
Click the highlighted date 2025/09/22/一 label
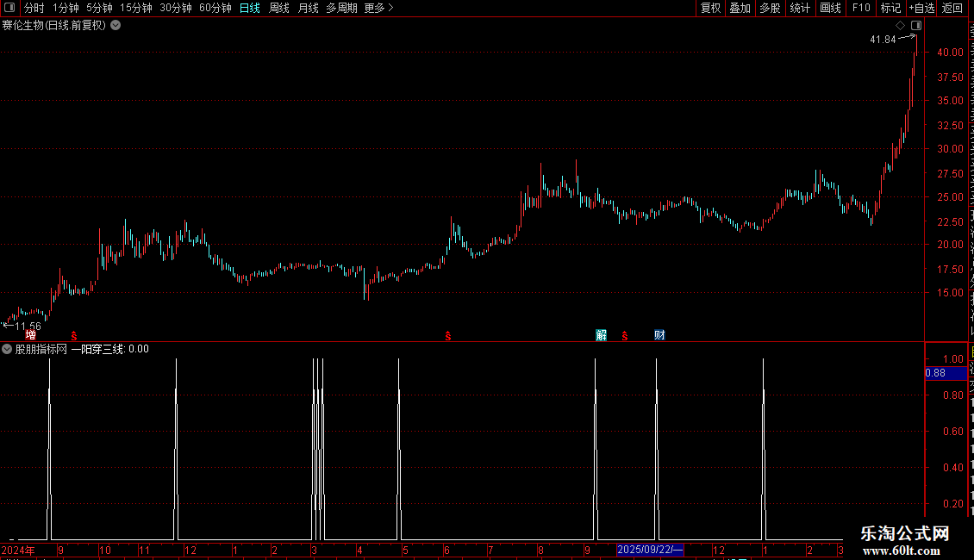tap(651, 550)
